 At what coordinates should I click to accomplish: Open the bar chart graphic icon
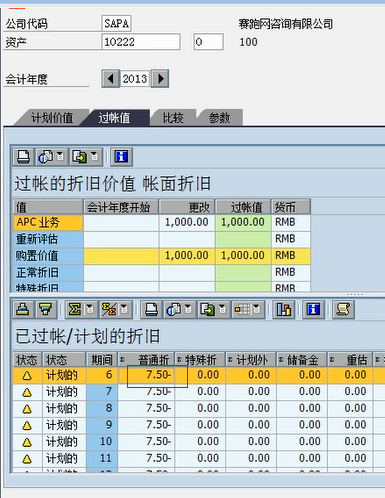point(284,309)
